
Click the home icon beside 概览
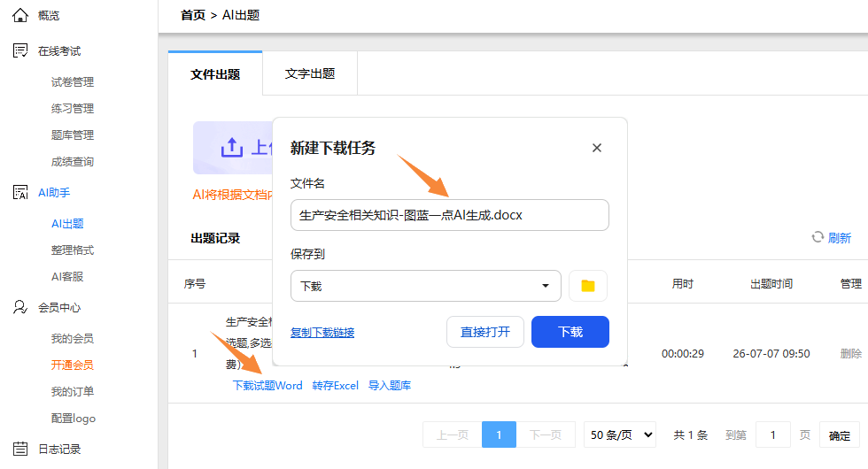20,16
